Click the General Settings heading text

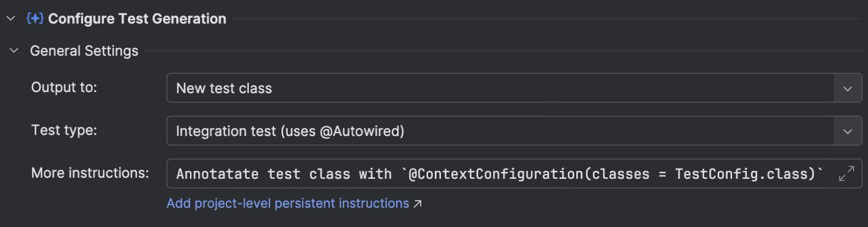84,51
